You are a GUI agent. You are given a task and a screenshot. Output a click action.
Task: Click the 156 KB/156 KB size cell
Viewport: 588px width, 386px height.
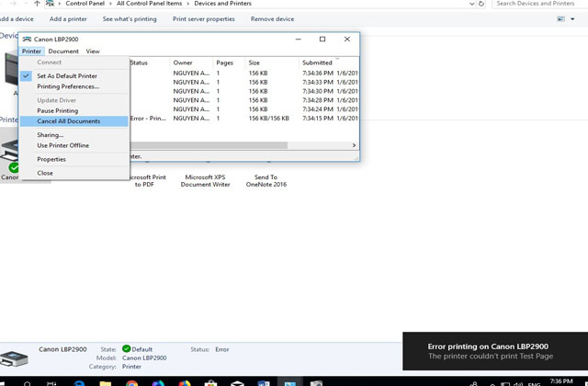point(268,119)
